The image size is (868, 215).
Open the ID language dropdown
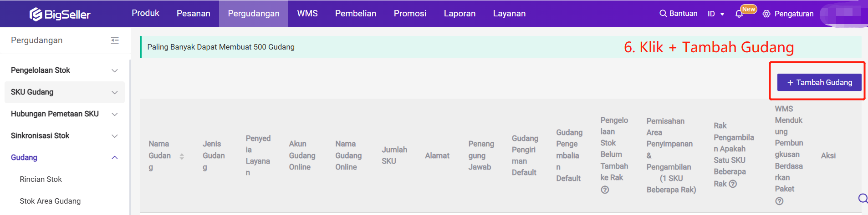[x=716, y=14]
